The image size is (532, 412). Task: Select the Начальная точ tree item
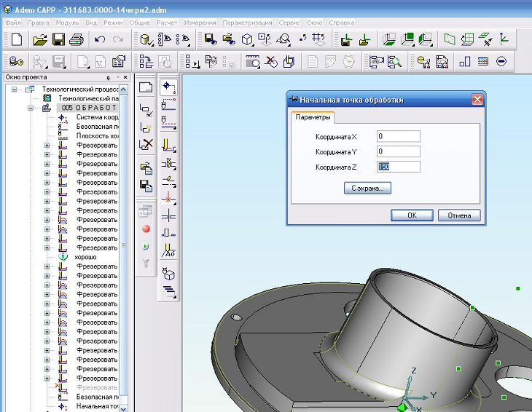97,406
